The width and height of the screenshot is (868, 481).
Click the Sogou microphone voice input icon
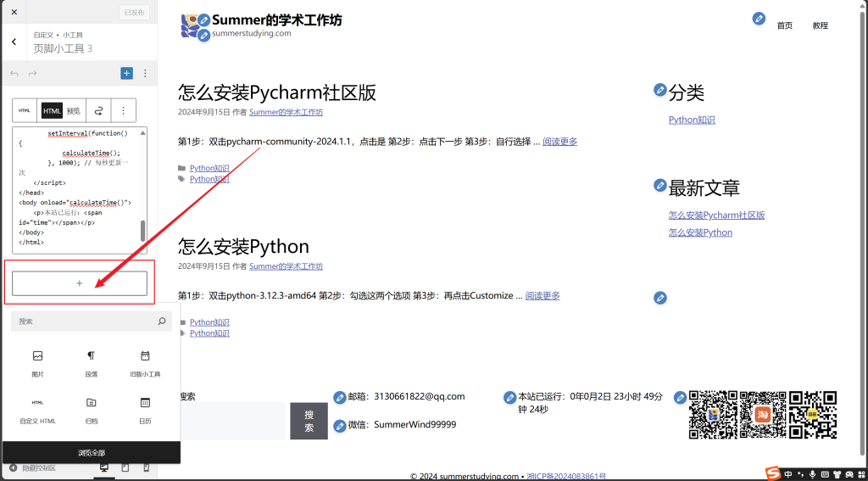[812, 474]
